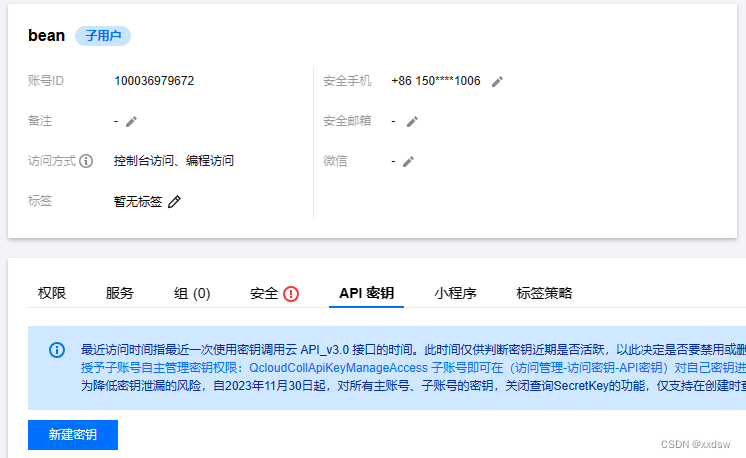Click the 安全手机 label
This screenshot has height=458, width=746.
pos(347,81)
